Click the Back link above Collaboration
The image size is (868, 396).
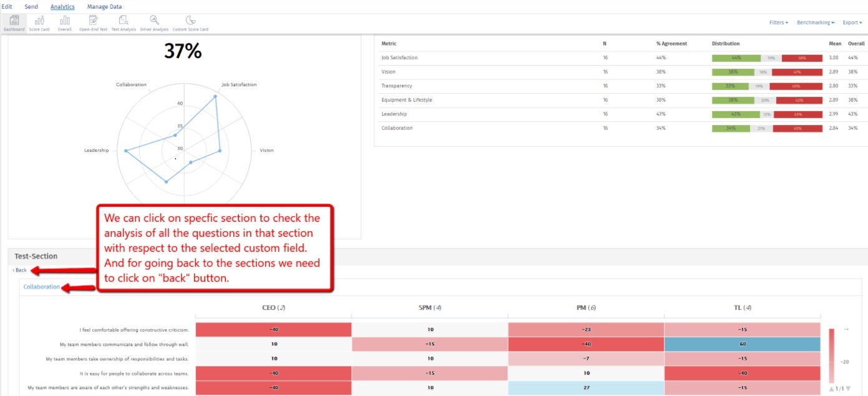pyautogui.click(x=19, y=270)
